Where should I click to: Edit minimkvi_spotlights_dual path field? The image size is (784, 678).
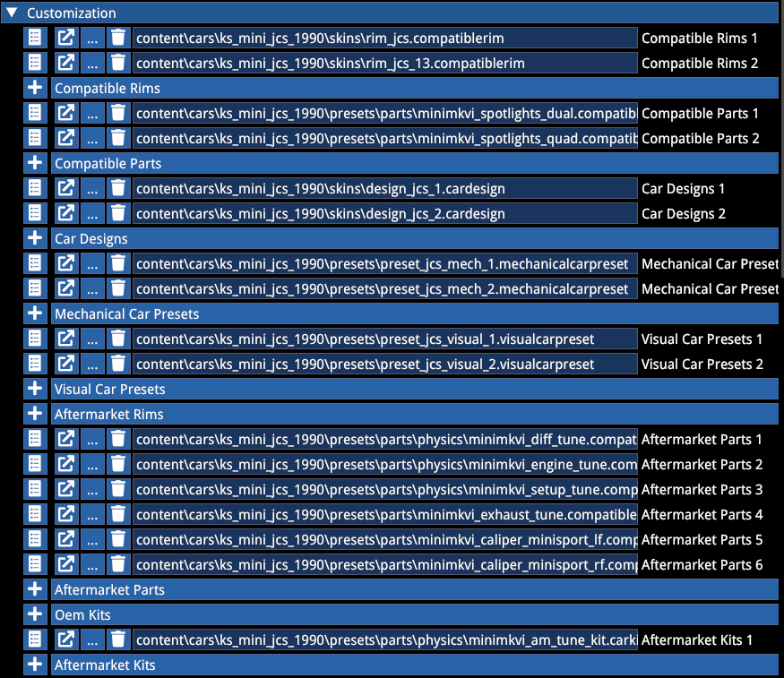coord(385,113)
